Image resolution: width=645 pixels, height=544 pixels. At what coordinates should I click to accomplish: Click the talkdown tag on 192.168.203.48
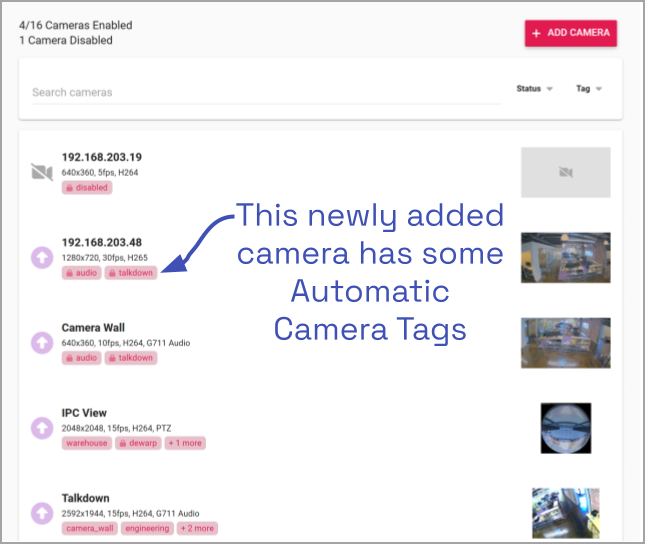131,273
